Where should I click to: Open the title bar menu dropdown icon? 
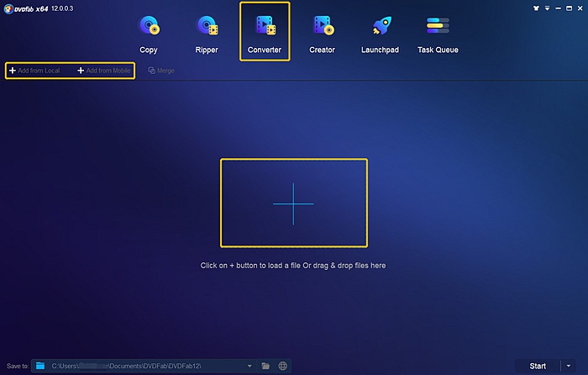pos(547,8)
